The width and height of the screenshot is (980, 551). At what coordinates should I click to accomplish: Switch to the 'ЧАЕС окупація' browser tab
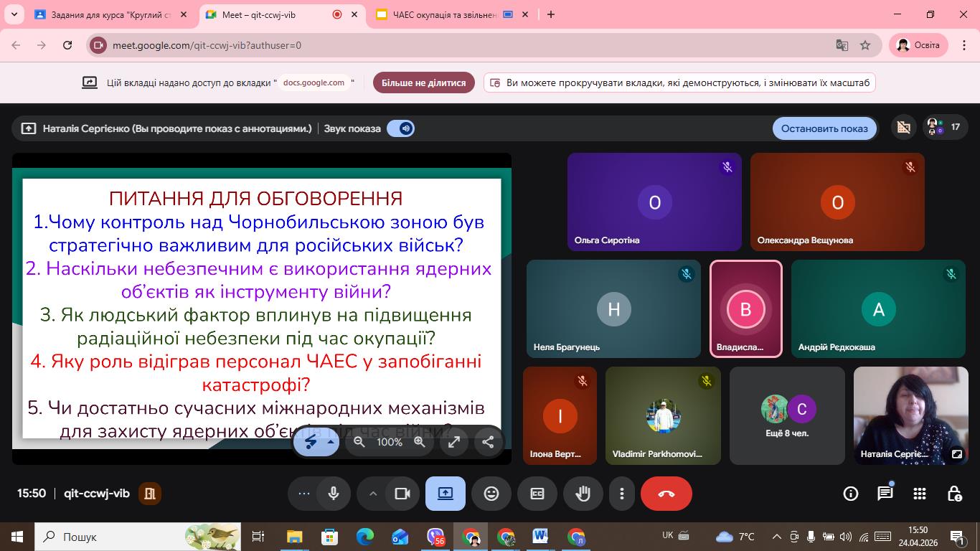click(445, 14)
